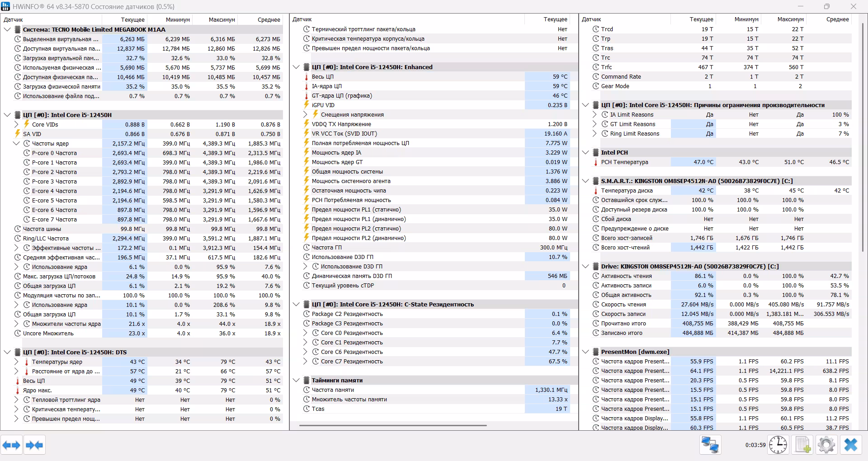Reset min/max values with the clock icon
This screenshot has width=868, height=461.
pyautogui.click(x=778, y=445)
